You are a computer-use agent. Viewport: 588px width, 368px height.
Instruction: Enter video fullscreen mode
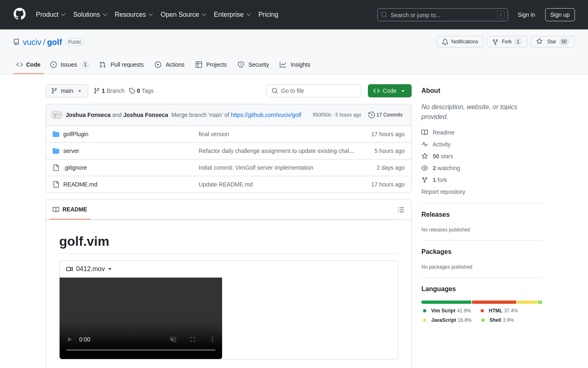[193, 339]
